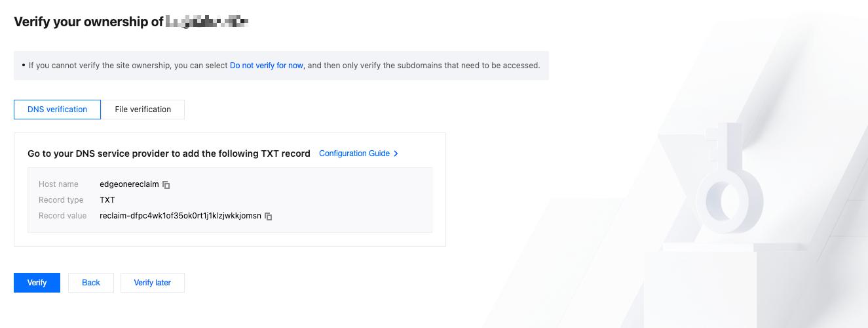Click the TXT record type value

point(107,200)
